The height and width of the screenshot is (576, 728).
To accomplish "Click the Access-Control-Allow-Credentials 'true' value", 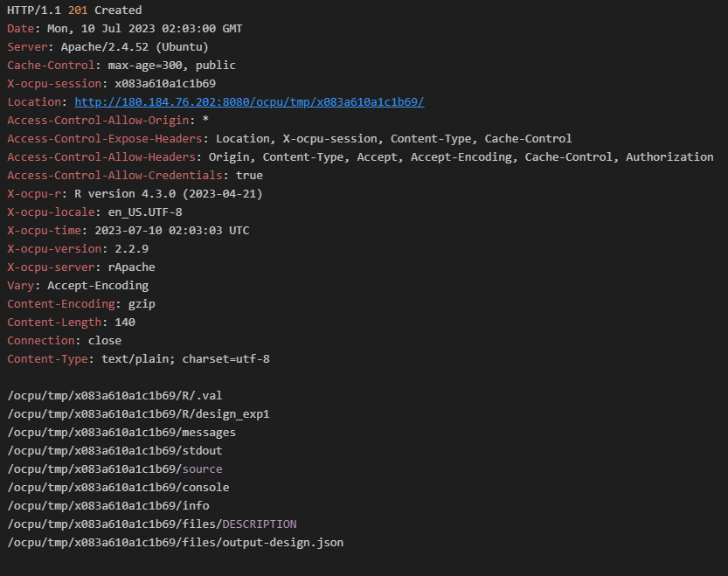I will 249,176.
